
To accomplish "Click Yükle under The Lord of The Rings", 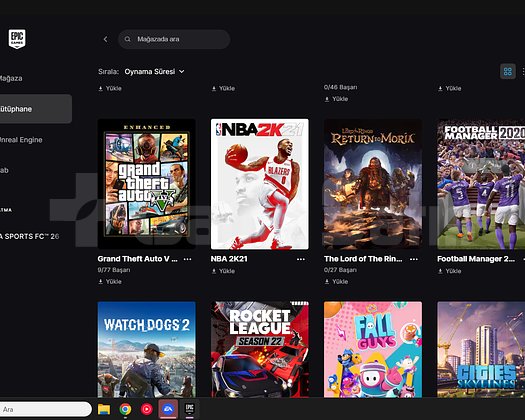I will coord(336,282).
